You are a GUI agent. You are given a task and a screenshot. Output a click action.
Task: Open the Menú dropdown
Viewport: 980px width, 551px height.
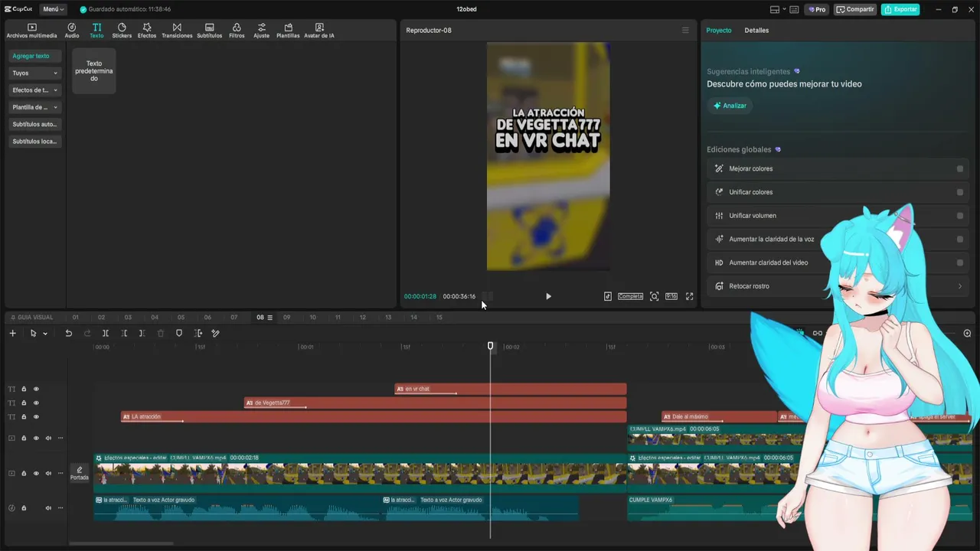point(53,9)
